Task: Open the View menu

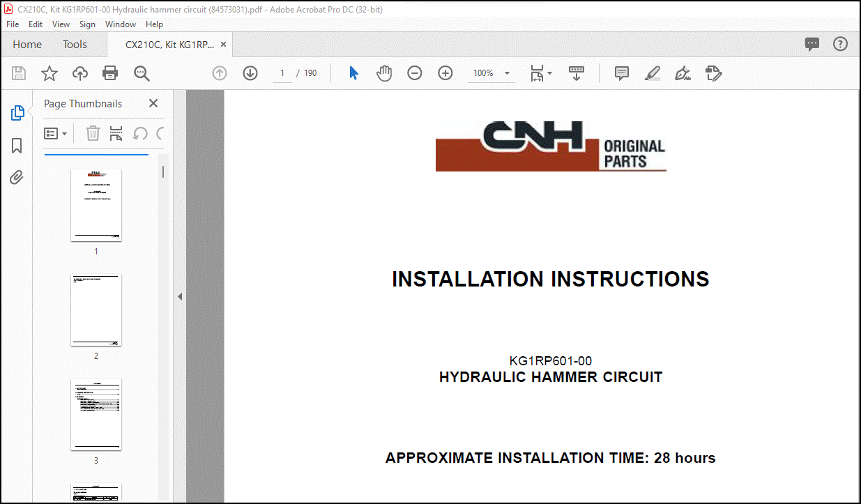Action: click(x=61, y=24)
